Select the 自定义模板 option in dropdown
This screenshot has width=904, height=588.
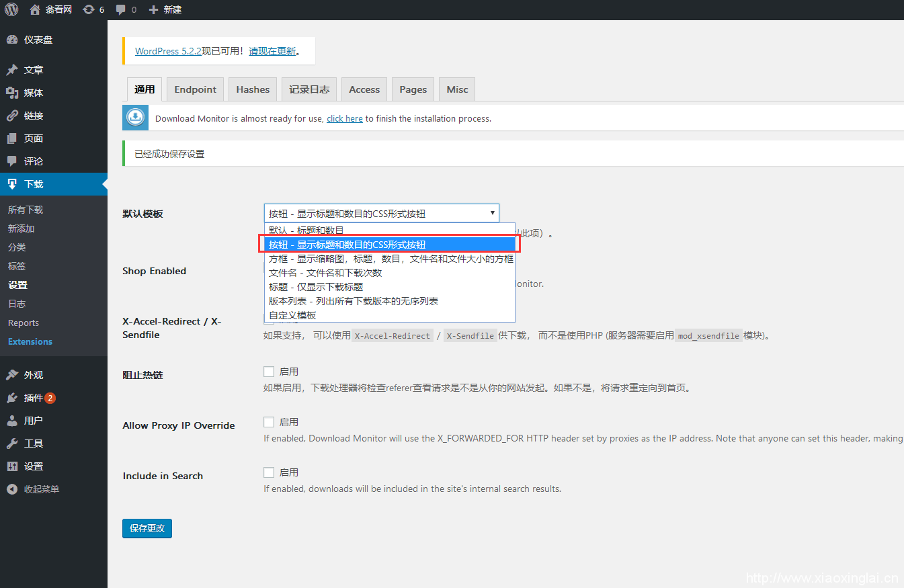(x=292, y=315)
